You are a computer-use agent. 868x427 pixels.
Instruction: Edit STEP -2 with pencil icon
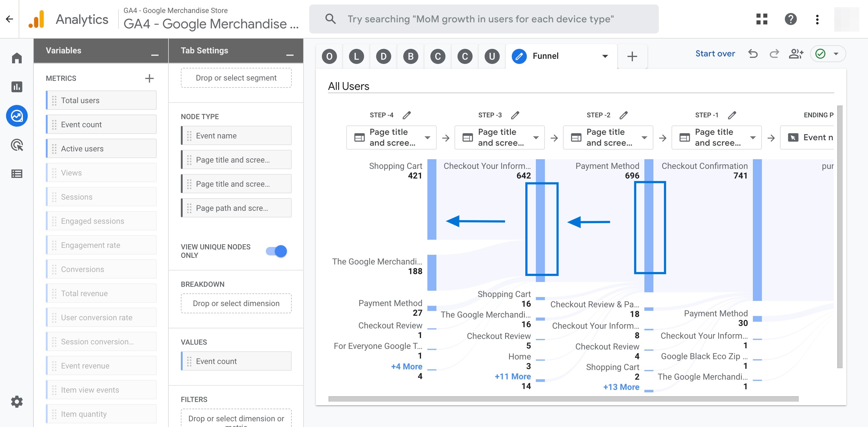[x=624, y=115]
